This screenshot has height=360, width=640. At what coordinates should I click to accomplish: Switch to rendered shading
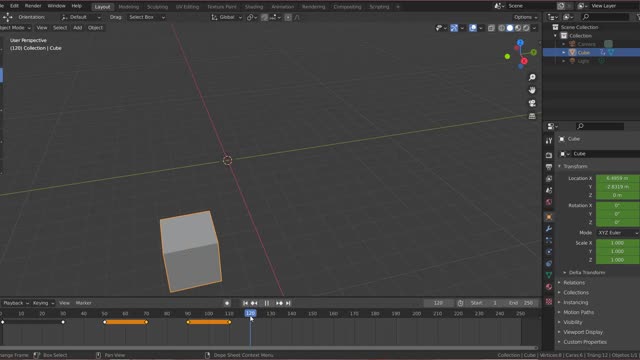[527, 28]
